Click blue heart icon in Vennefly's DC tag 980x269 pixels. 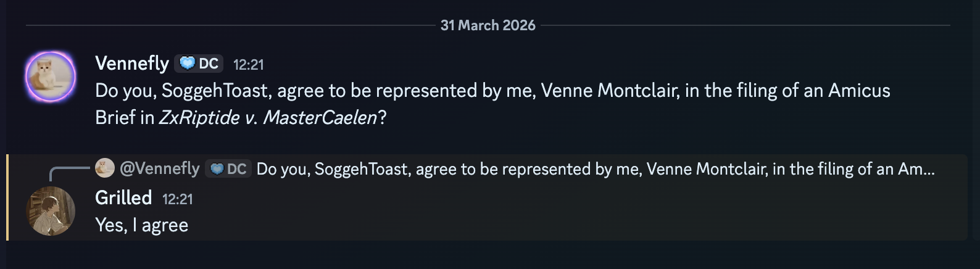click(187, 64)
